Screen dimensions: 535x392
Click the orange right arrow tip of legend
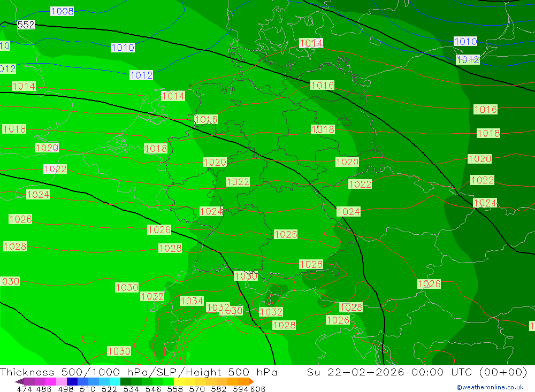pyautogui.click(x=251, y=381)
